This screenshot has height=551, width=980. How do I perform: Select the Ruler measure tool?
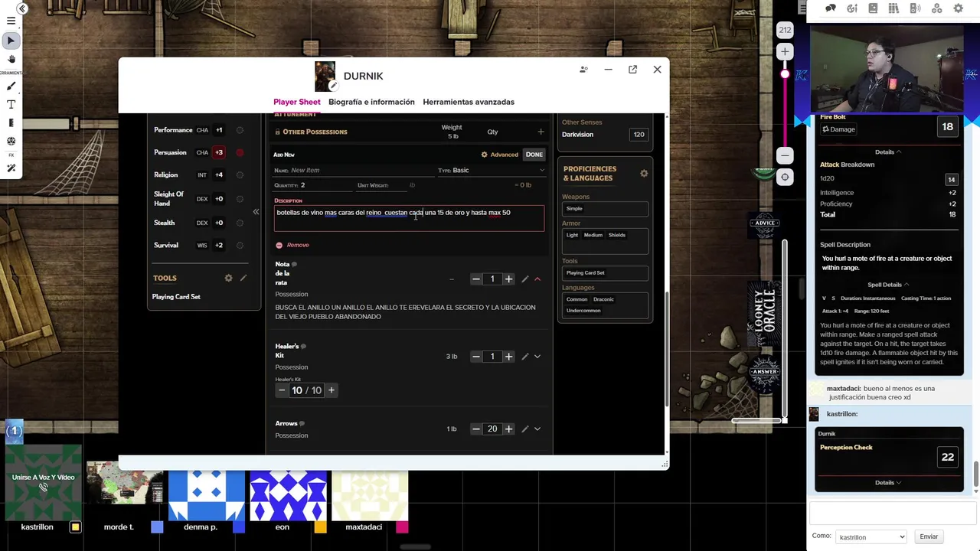tap(11, 122)
